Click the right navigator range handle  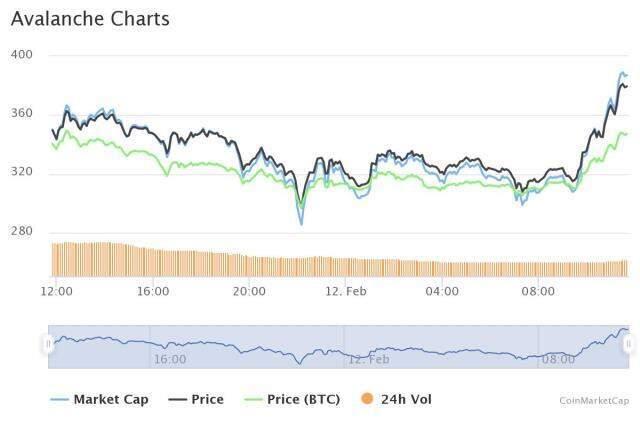point(629,344)
